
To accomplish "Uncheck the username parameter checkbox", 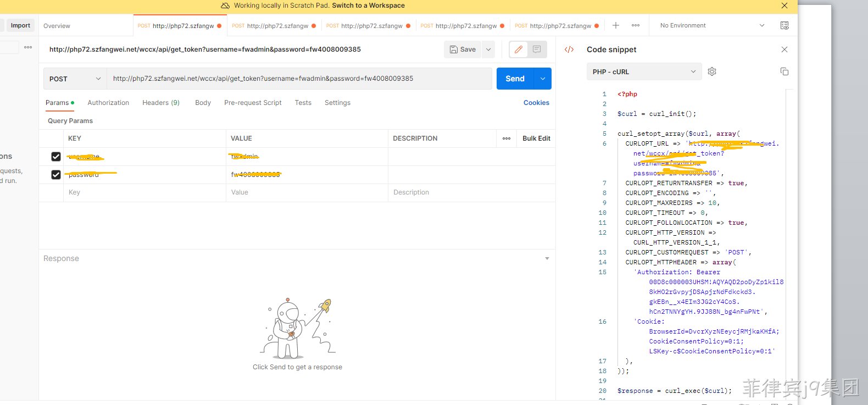I will [56, 157].
